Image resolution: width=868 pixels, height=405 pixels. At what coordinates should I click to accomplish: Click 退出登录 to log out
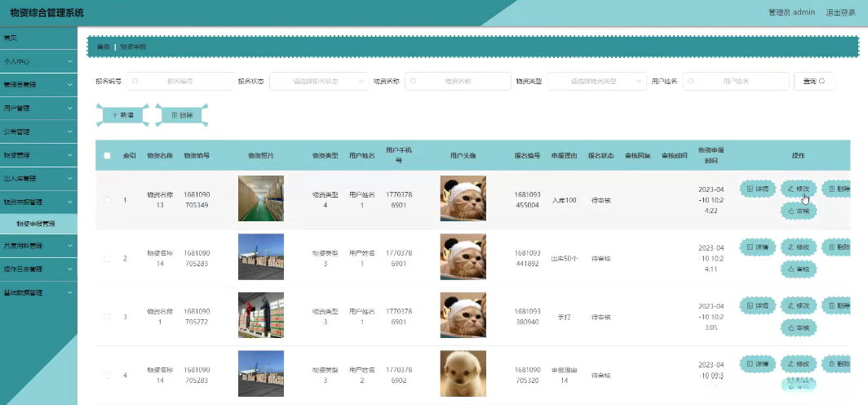tap(840, 12)
